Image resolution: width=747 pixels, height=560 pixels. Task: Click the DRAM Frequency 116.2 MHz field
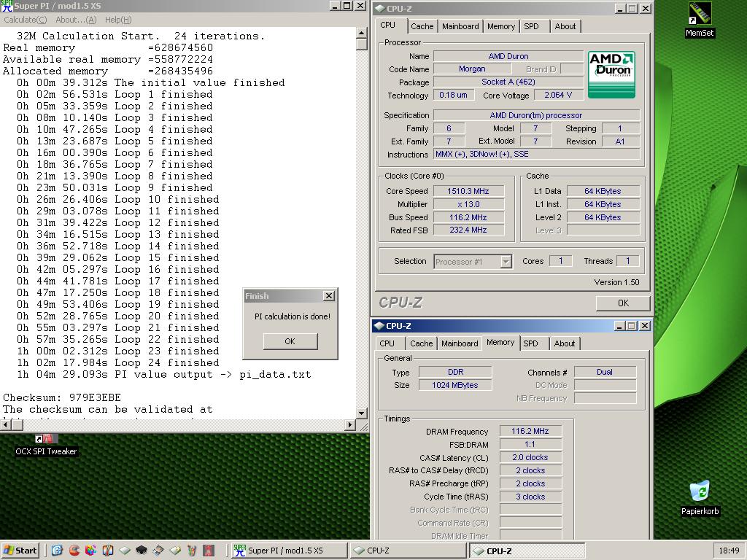coord(530,431)
